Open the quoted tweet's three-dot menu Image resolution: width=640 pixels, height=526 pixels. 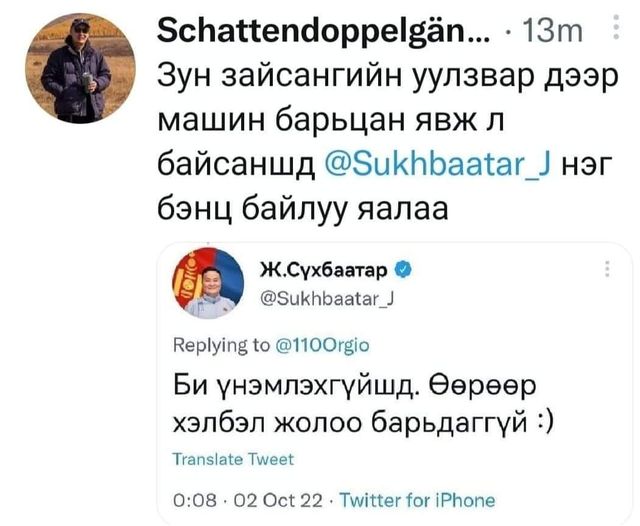click(x=607, y=269)
